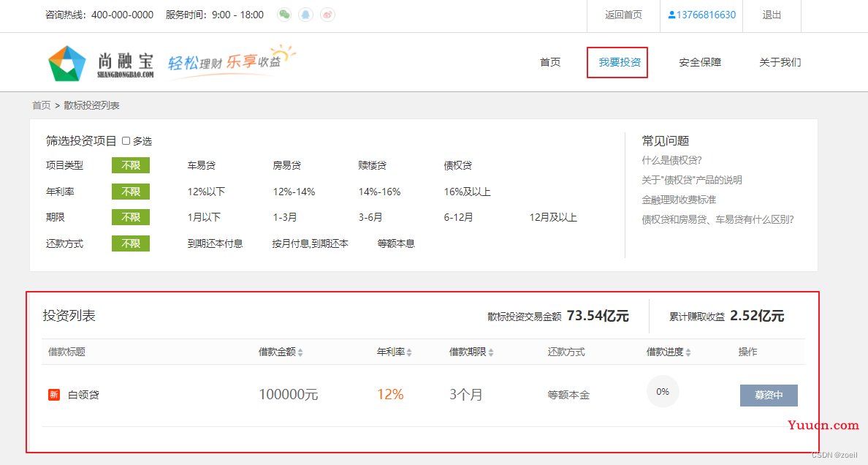
Task: Sort list by 年利率 arrows
Action: click(409, 352)
